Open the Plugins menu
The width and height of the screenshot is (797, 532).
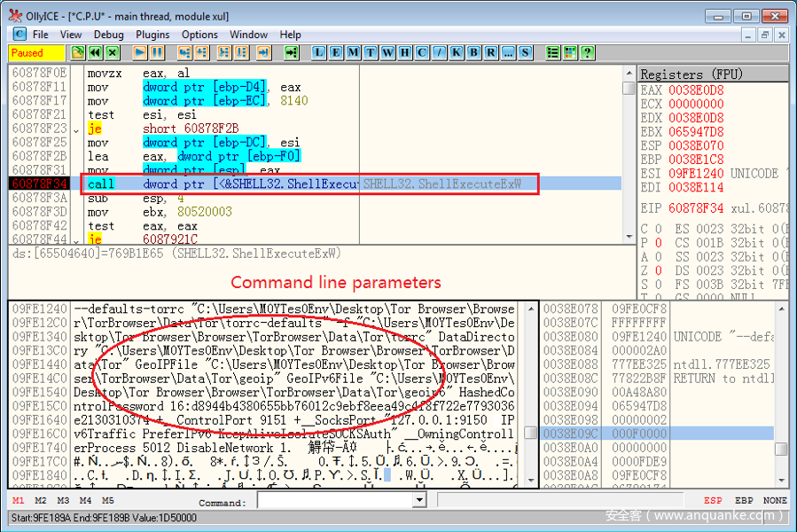tap(152, 35)
